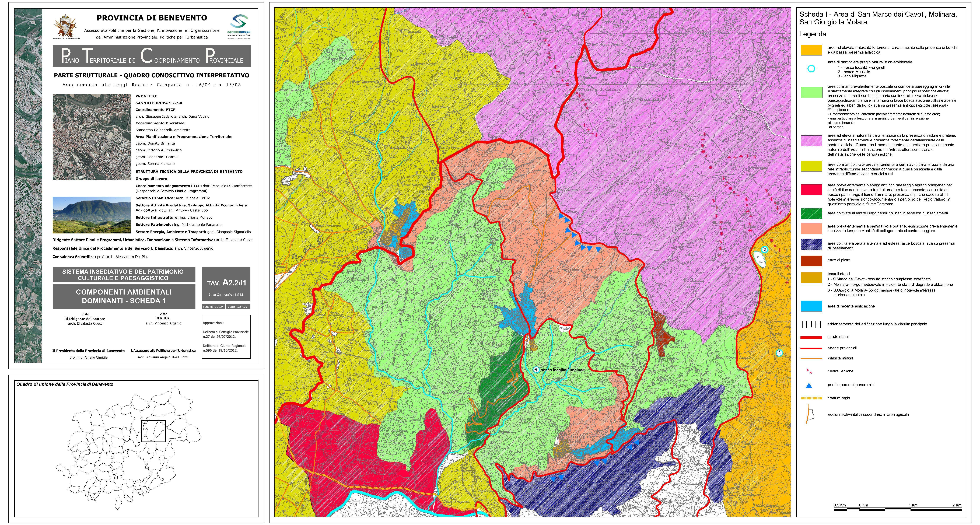Click 'aree di recente edificazione' legend text
Image resolution: width=980 pixels, height=525 pixels.
851,306
